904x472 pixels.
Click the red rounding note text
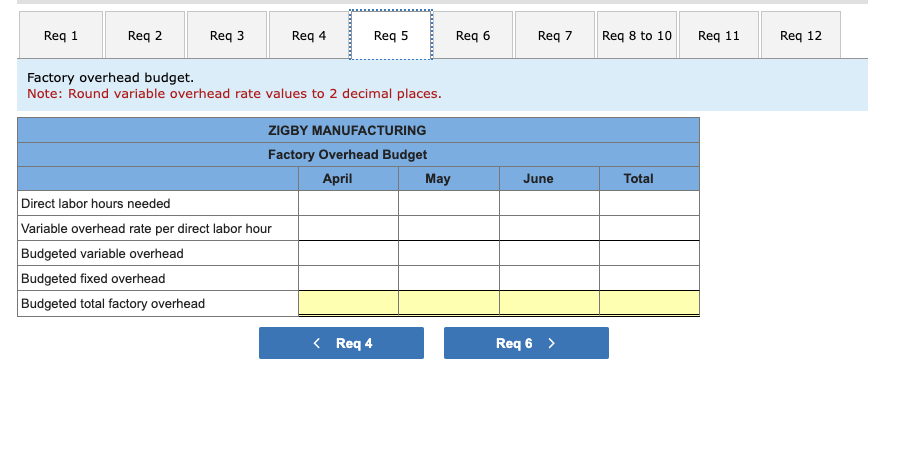[x=234, y=93]
